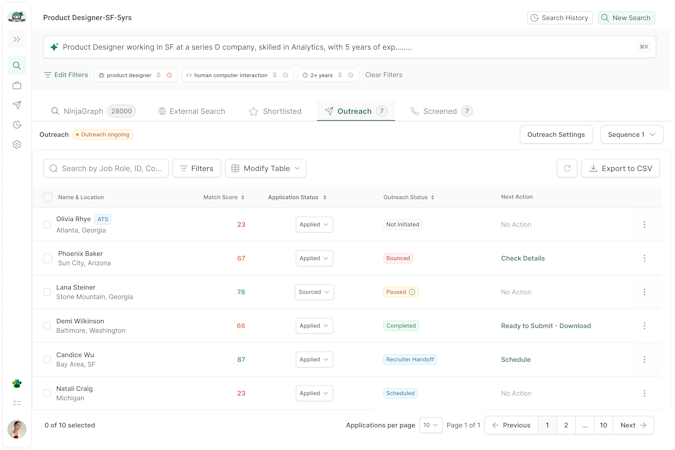675x450 pixels.
Task: Remove the product designer filter chip
Action: click(170, 75)
